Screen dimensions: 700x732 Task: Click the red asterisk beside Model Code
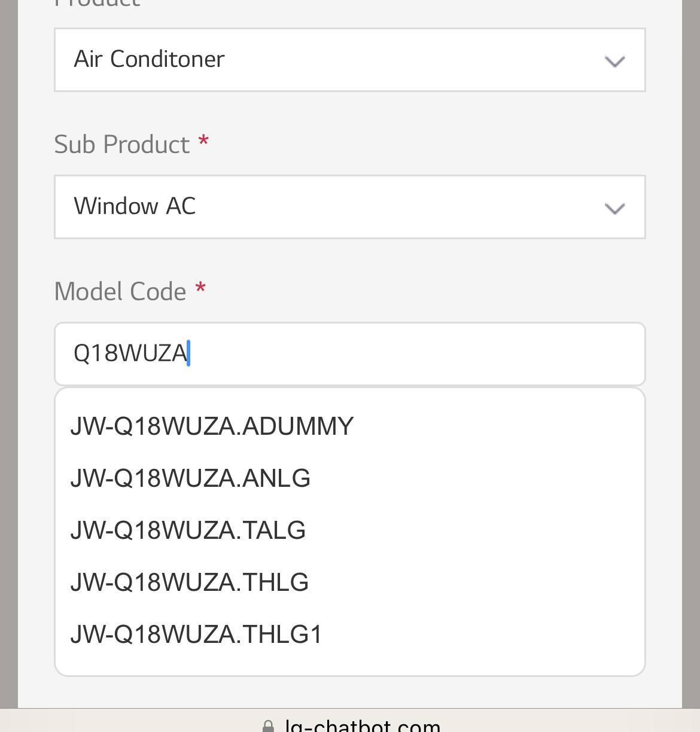click(200, 290)
